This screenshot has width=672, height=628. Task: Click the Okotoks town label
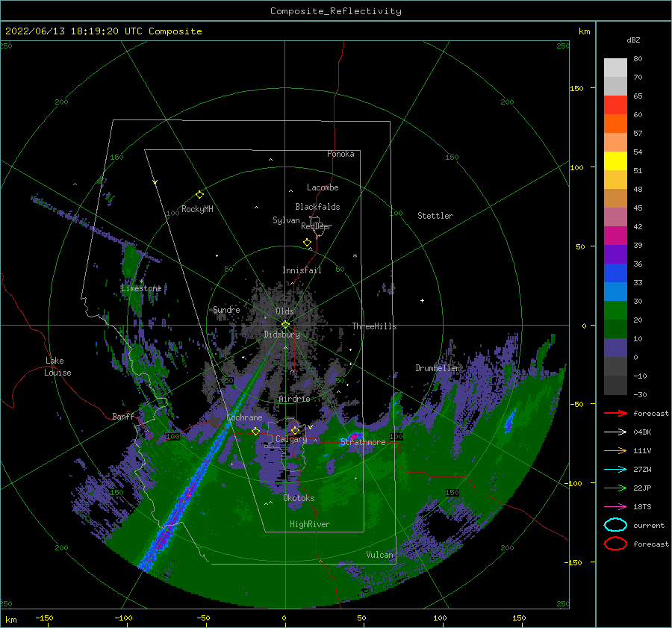coord(299,498)
